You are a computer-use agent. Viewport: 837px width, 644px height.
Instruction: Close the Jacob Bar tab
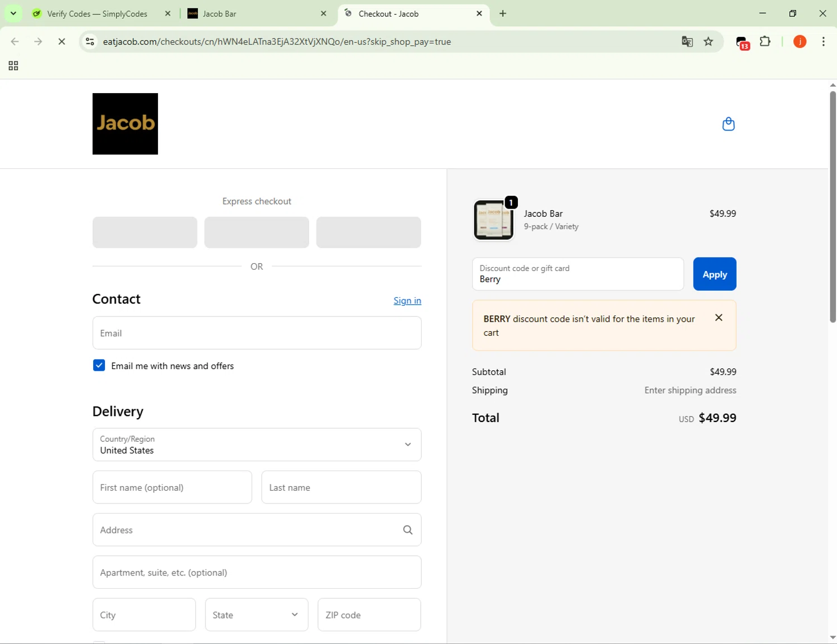(324, 13)
